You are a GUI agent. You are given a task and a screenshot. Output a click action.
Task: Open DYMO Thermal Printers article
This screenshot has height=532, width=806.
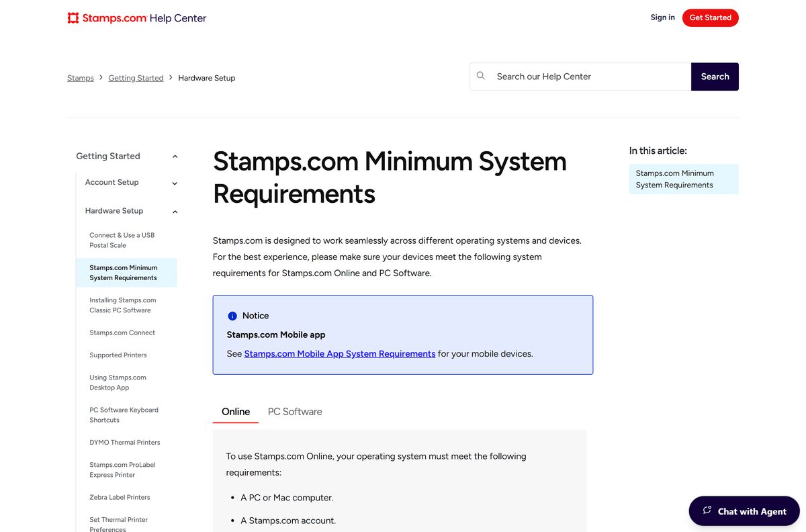pyautogui.click(x=126, y=442)
